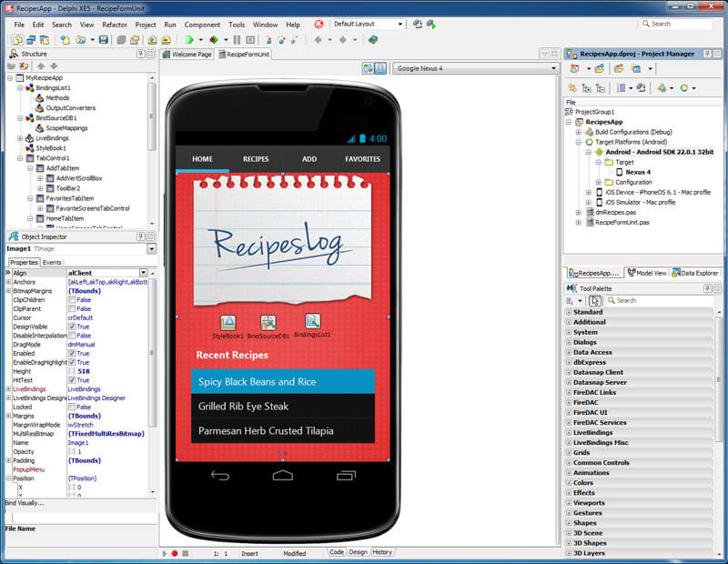Open the Google Nexus 4 device dropdown
The image size is (728, 564).
pyautogui.click(x=476, y=68)
